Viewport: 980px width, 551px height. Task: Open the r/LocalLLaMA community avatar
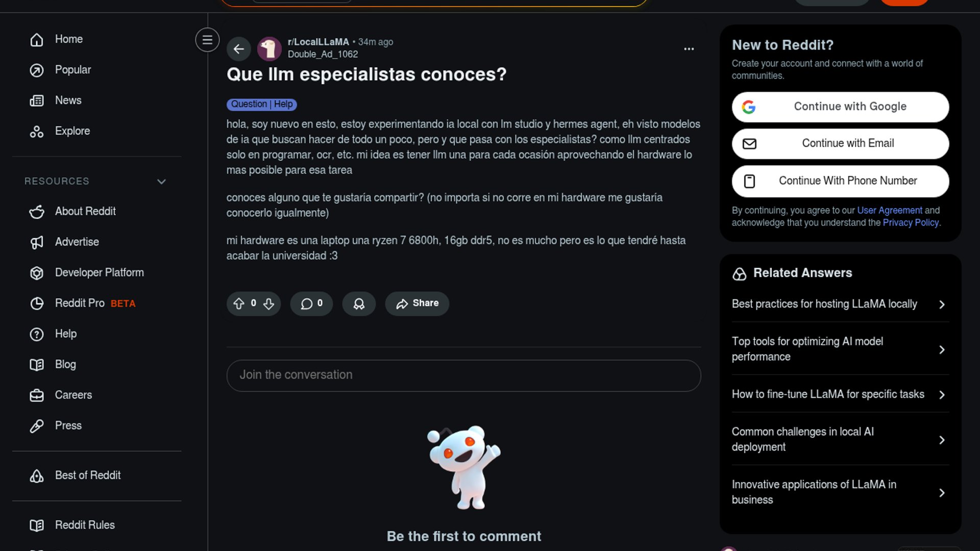[269, 49]
